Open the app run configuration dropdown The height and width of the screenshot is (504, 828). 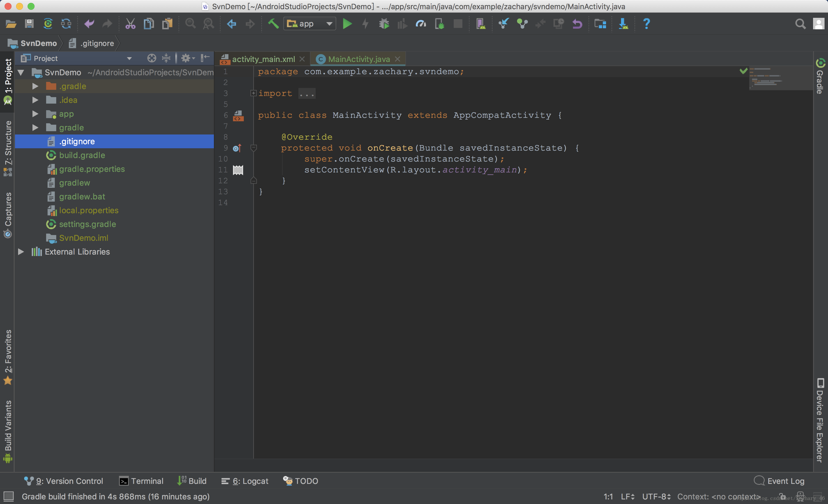tap(309, 24)
